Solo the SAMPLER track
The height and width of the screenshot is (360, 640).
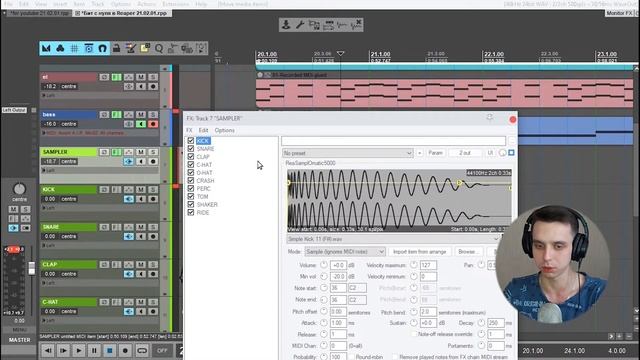tap(153, 152)
